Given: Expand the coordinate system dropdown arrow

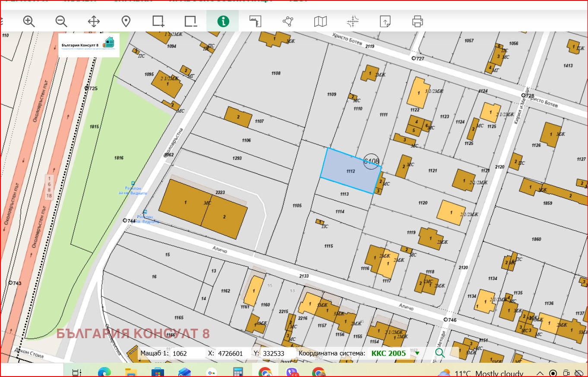Looking at the screenshot, I should tap(417, 354).
